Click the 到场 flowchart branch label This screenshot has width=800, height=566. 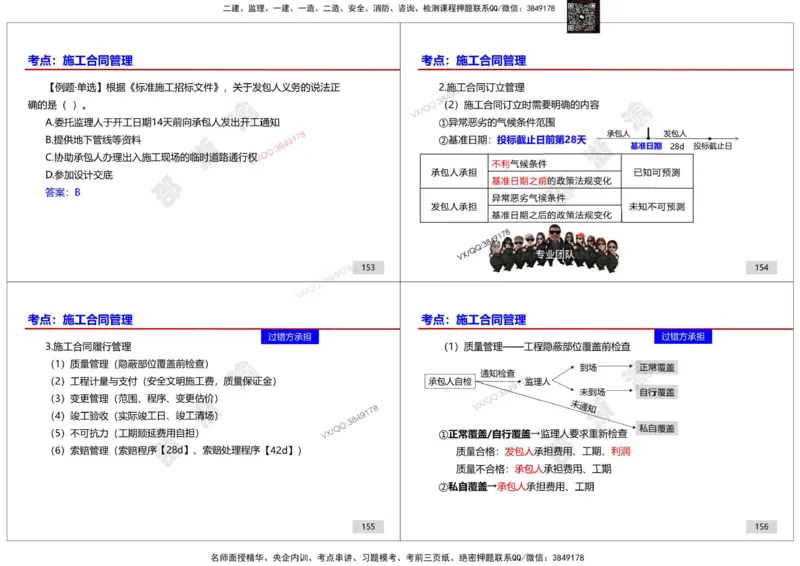(588, 367)
